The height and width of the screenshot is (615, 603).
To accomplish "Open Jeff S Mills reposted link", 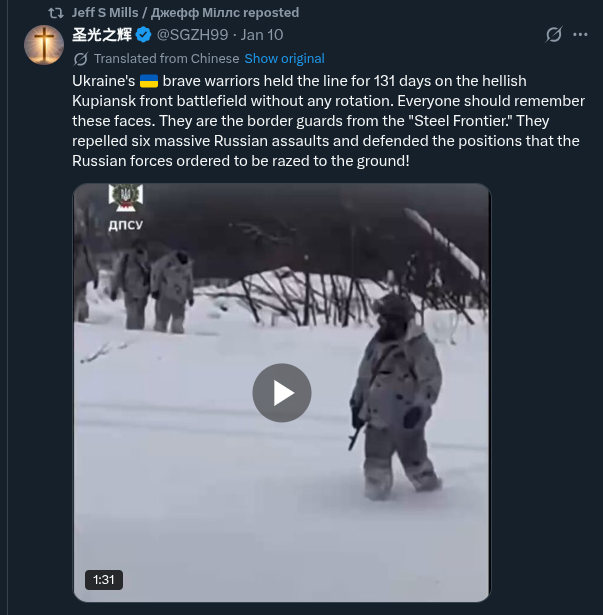I will (185, 13).
